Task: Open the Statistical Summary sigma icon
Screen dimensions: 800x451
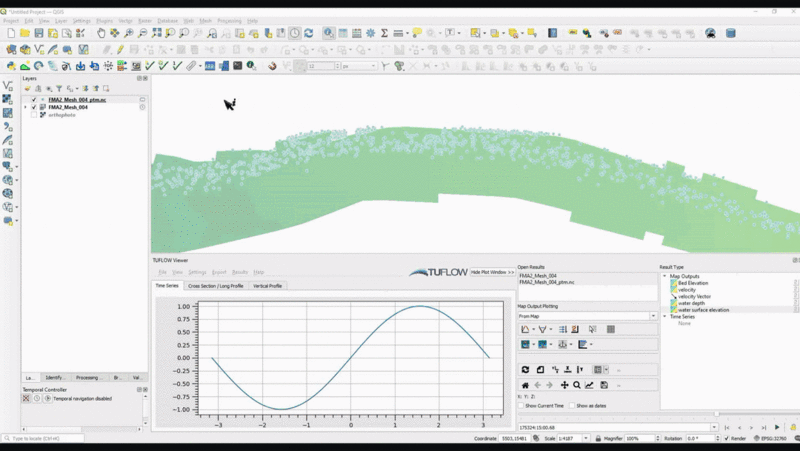Action: tap(384, 33)
